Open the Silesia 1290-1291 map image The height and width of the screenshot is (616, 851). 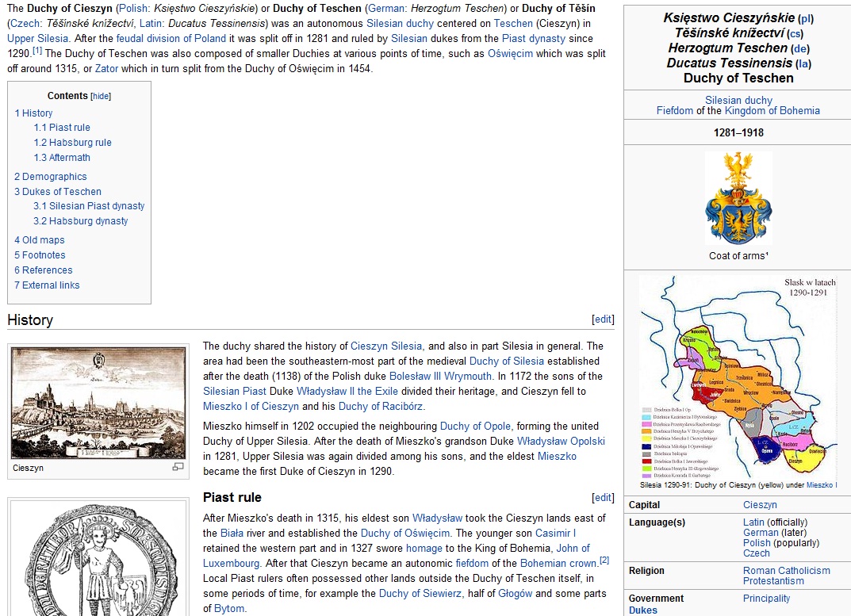(x=738, y=377)
